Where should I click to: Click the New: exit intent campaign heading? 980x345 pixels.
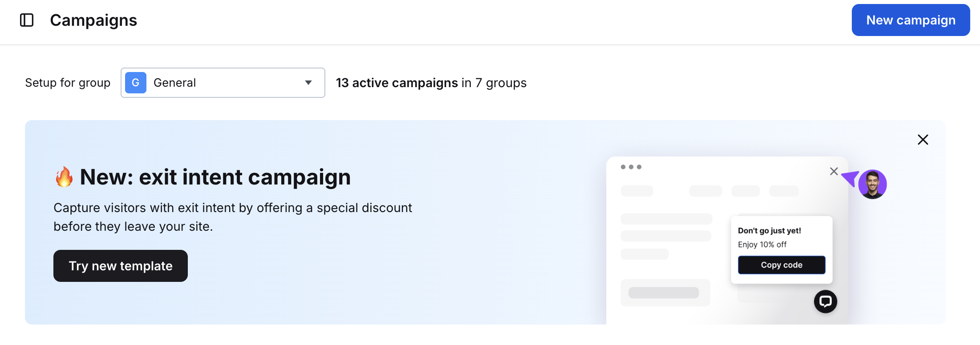(215, 177)
